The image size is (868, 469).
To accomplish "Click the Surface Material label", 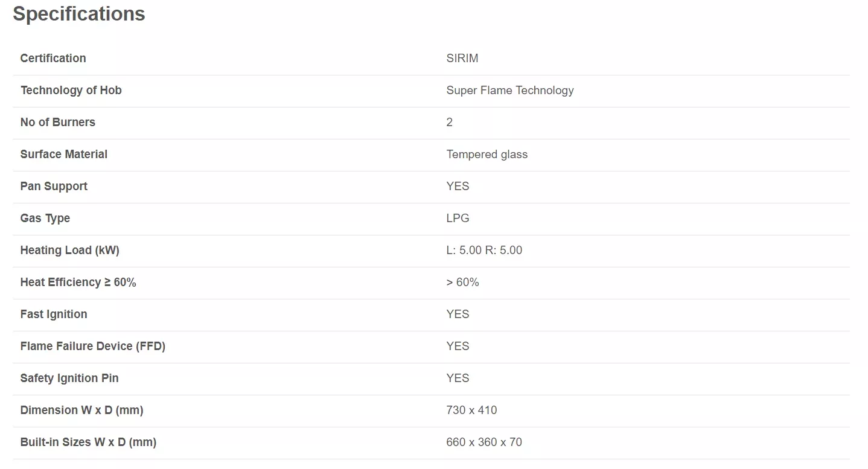I will point(64,155).
